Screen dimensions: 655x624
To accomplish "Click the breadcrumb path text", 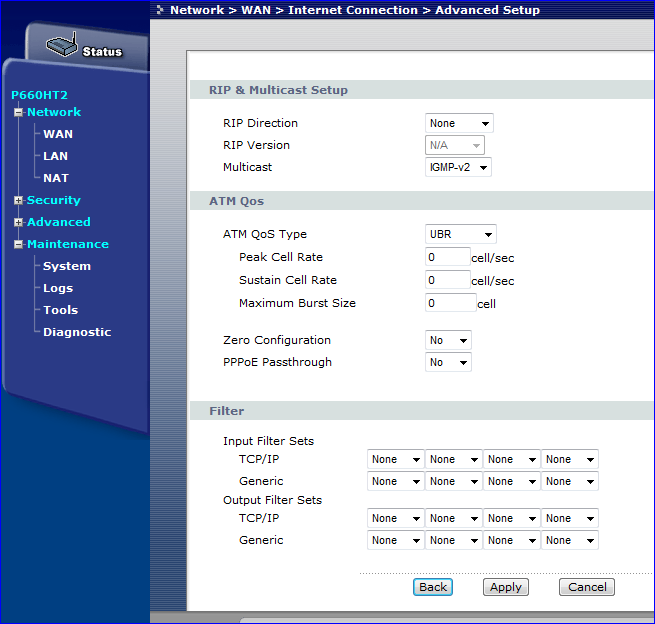I will tap(355, 10).
